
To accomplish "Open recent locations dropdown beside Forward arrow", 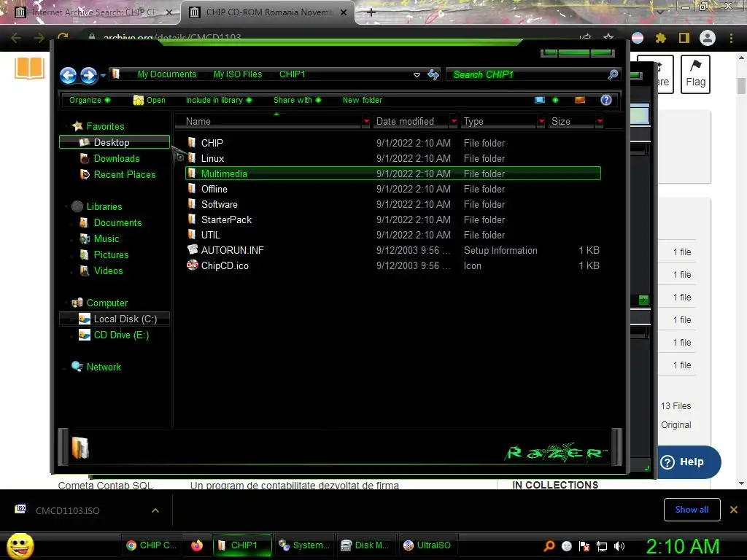I will (103, 75).
